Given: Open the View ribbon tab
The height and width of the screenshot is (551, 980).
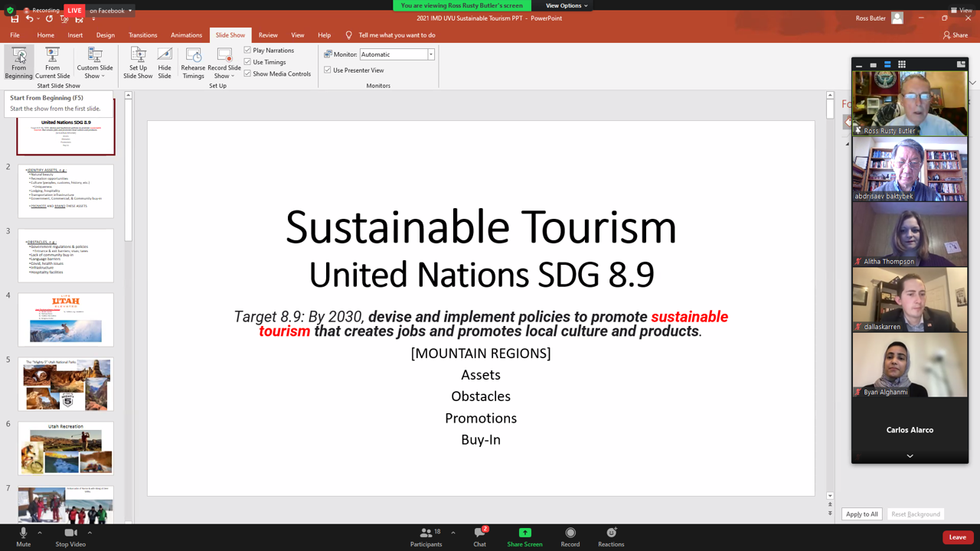Looking at the screenshot, I should tap(297, 35).
